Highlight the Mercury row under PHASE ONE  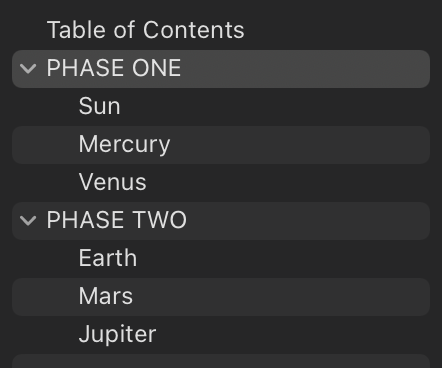pyautogui.click(x=221, y=145)
